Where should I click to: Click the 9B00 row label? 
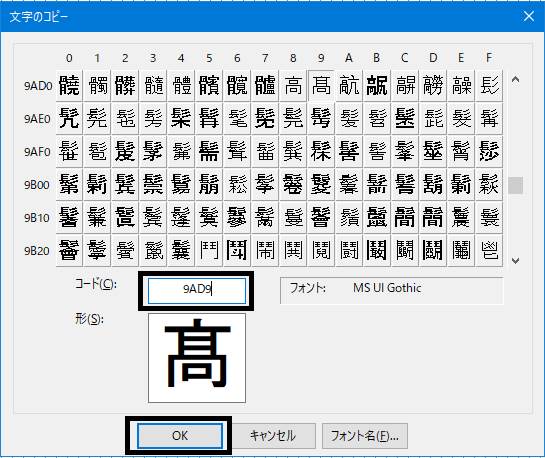[37, 185]
